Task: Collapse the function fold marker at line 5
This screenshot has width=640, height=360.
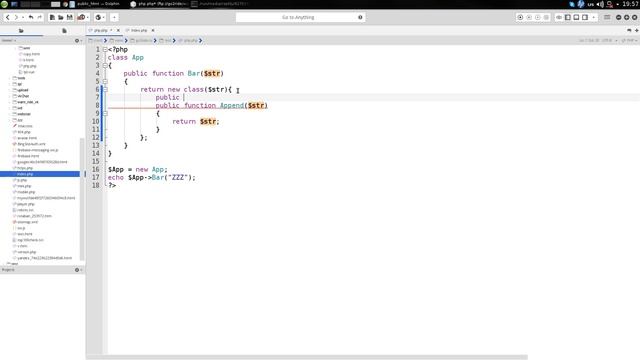Action: [x=105, y=81]
